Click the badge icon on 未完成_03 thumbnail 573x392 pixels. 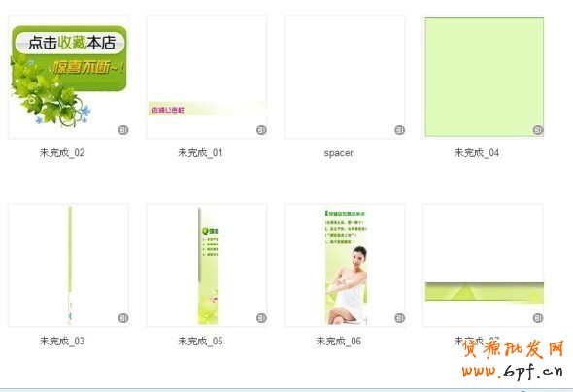pyautogui.click(x=123, y=318)
